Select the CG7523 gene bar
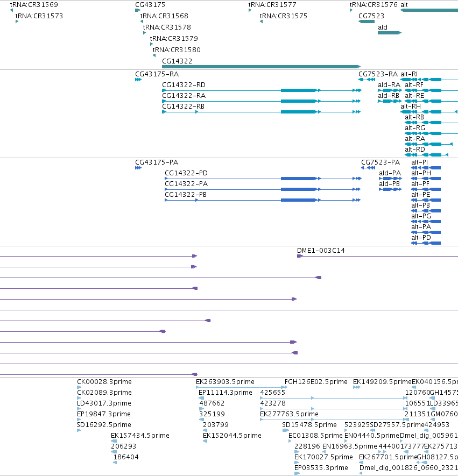The height and width of the screenshot is (476, 458). (x=367, y=22)
